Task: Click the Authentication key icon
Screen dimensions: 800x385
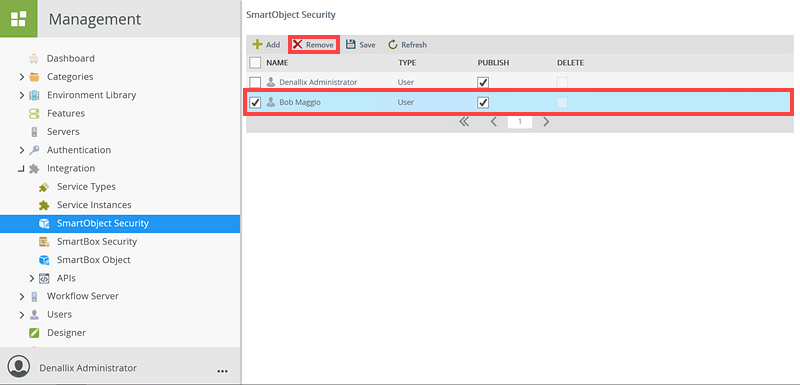Action: pyautogui.click(x=34, y=150)
